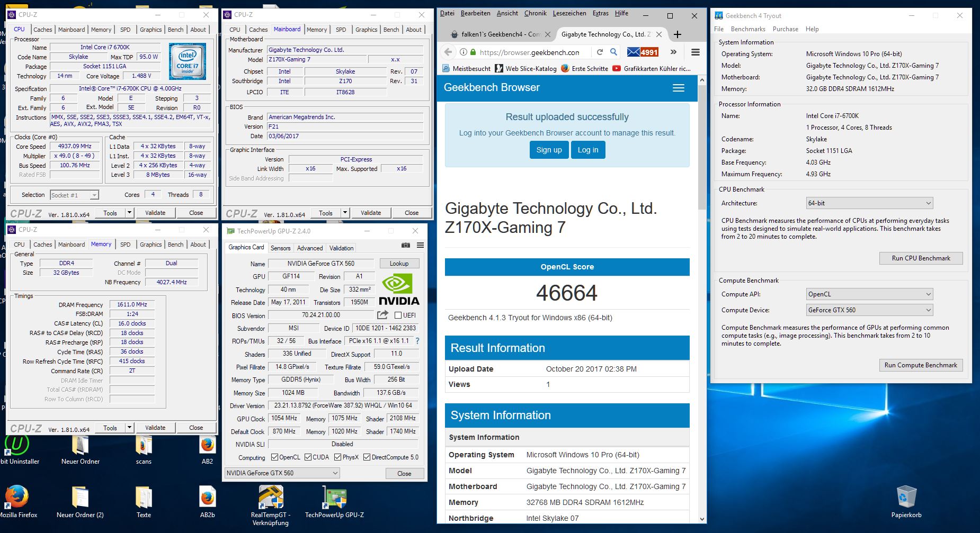Image resolution: width=980 pixels, height=533 pixels.
Task: Expand the Compute API OpenCL dropdown
Action: click(x=869, y=294)
